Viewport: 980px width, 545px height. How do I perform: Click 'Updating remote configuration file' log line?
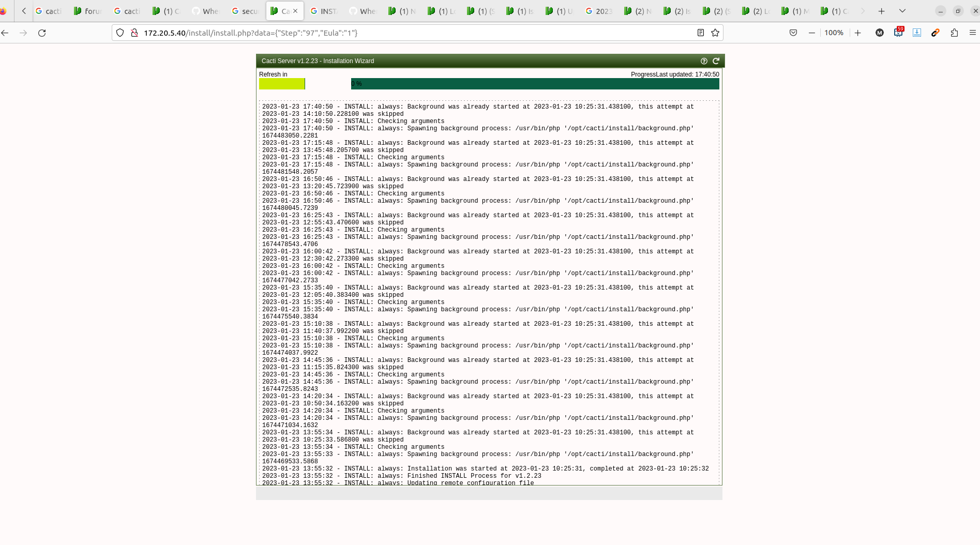click(x=398, y=483)
